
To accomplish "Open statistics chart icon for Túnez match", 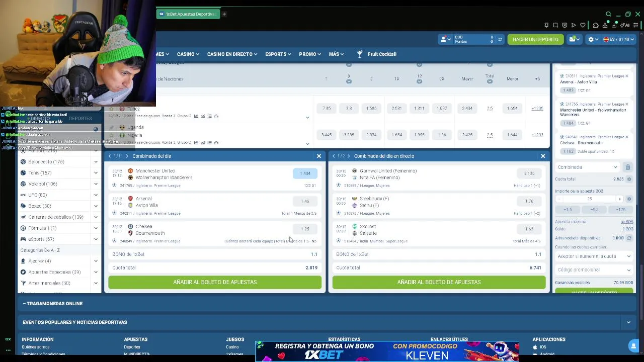I will 196,116.
